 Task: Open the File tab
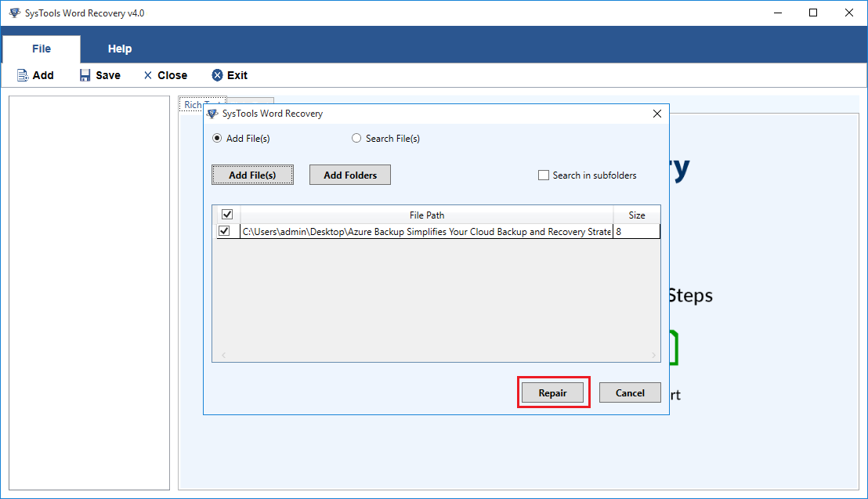point(42,49)
